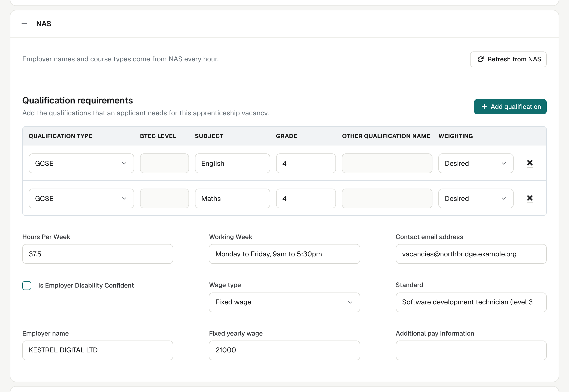Tick Is Employer Disability Confident checkbox

27,285
